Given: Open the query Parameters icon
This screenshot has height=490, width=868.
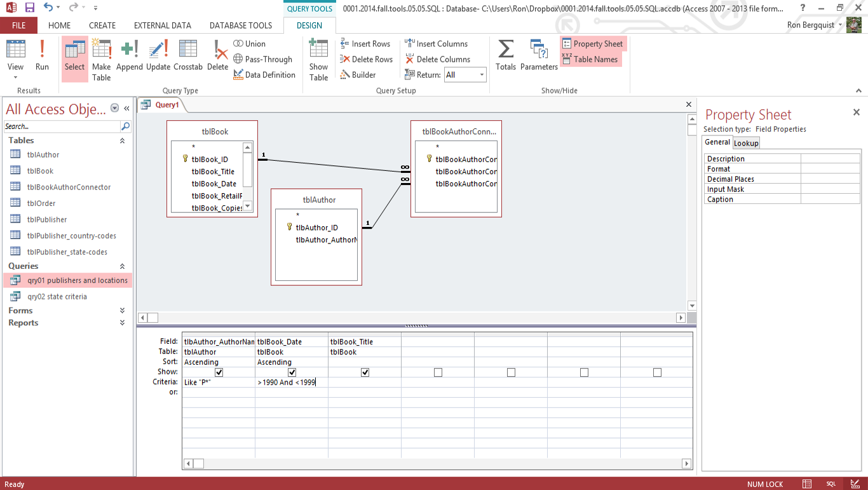Looking at the screenshot, I should click(539, 55).
